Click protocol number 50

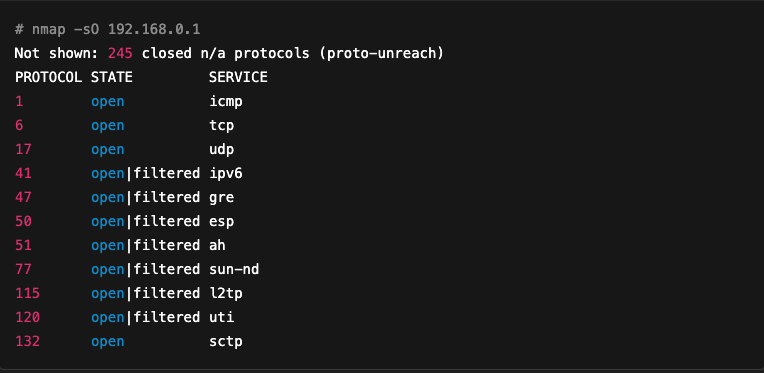pyautogui.click(x=23, y=222)
